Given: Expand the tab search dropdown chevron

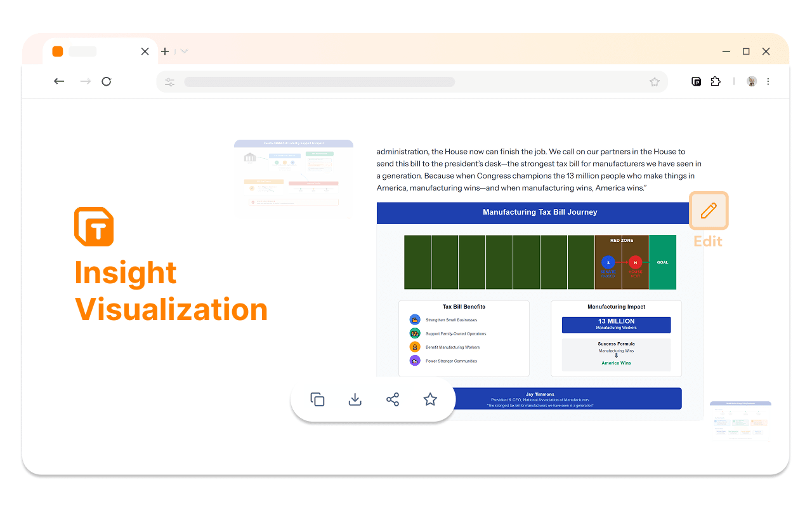Looking at the screenshot, I should coord(185,51).
